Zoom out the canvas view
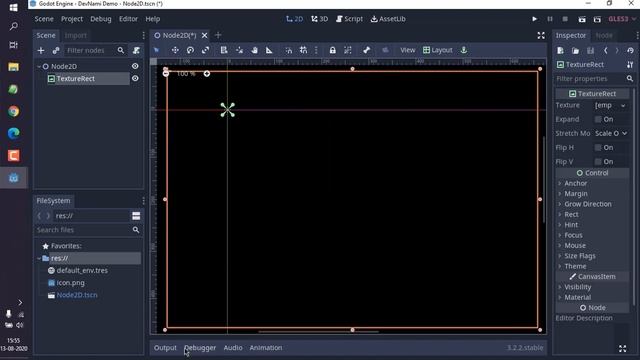 pyautogui.click(x=166, y=73)
